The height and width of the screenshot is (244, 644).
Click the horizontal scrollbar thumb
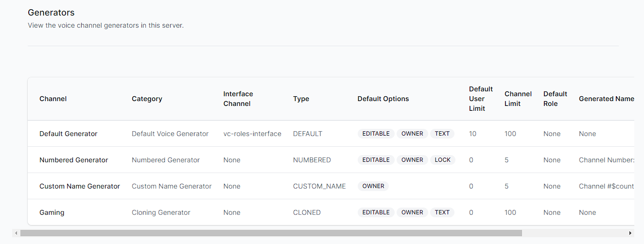click(271, 233)
